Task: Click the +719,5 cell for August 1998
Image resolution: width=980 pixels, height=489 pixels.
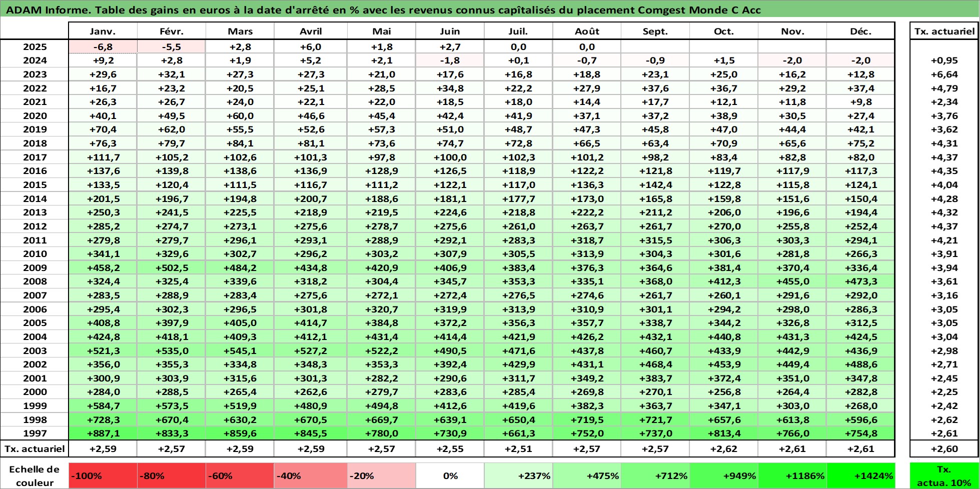Action: tap(587, 420)
